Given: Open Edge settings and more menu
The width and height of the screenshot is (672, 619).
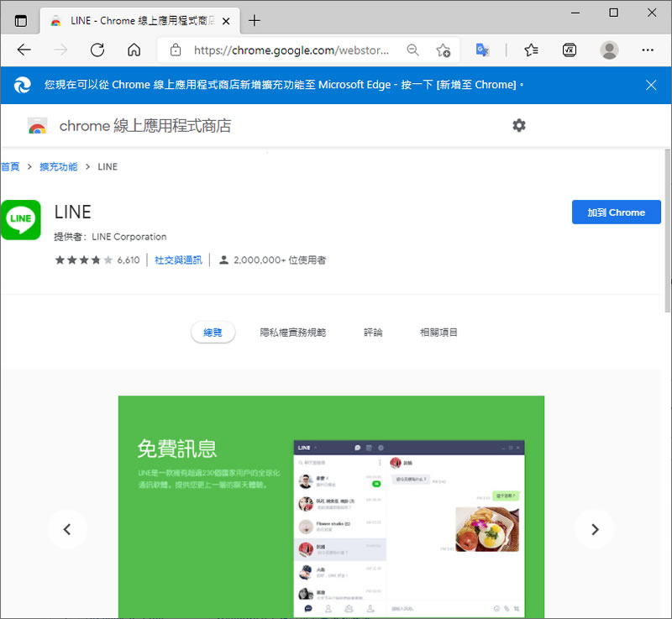Looking at the screenshot, I should [x=648, y=50].
